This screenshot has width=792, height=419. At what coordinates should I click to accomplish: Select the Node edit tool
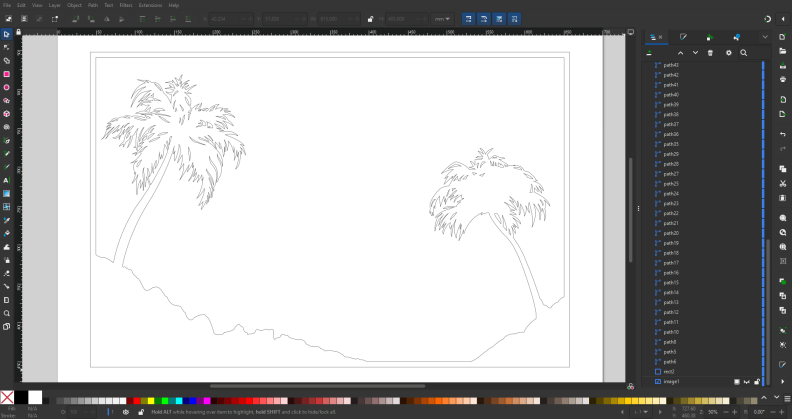pyautogui.click(x=6, y=47)
